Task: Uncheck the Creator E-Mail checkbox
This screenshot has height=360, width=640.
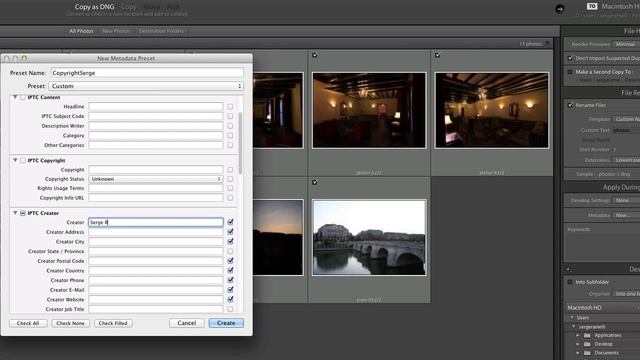Action: (x=230, y=290)
